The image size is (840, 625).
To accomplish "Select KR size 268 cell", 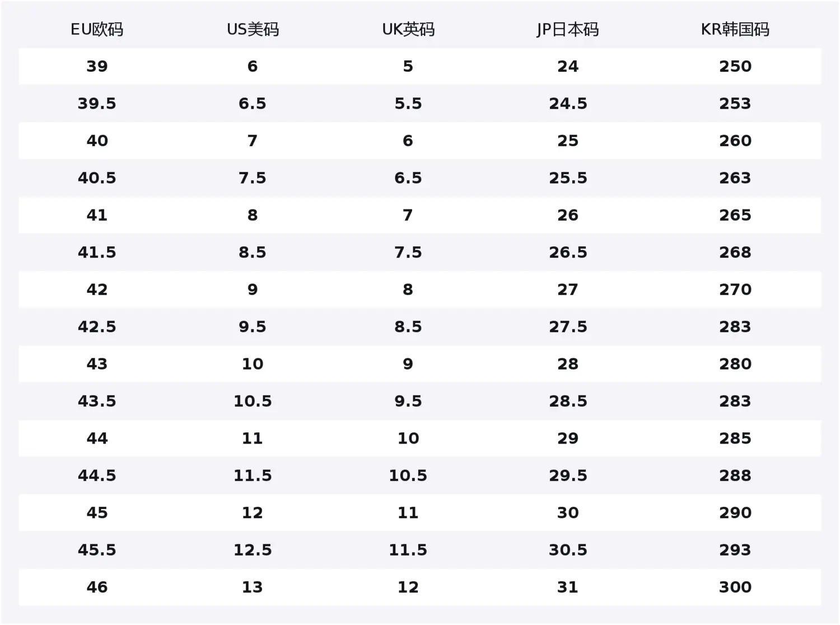I will tap(735, 253).
